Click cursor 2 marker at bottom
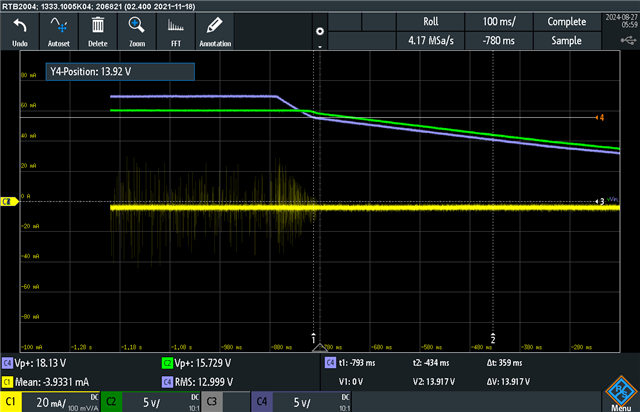 pyautogui.click(x=493, y=339)
